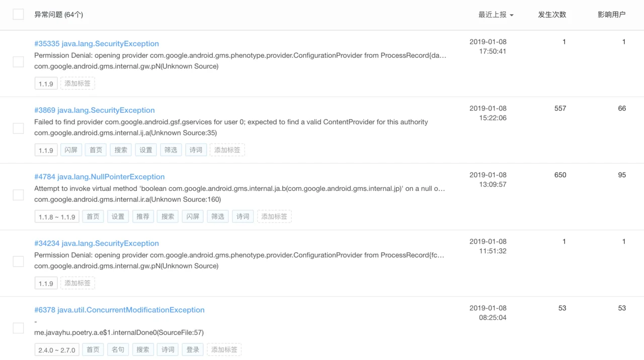Click 筛选 tag on issue #4784
Viewport: 644px width, 360px height.
218,217
